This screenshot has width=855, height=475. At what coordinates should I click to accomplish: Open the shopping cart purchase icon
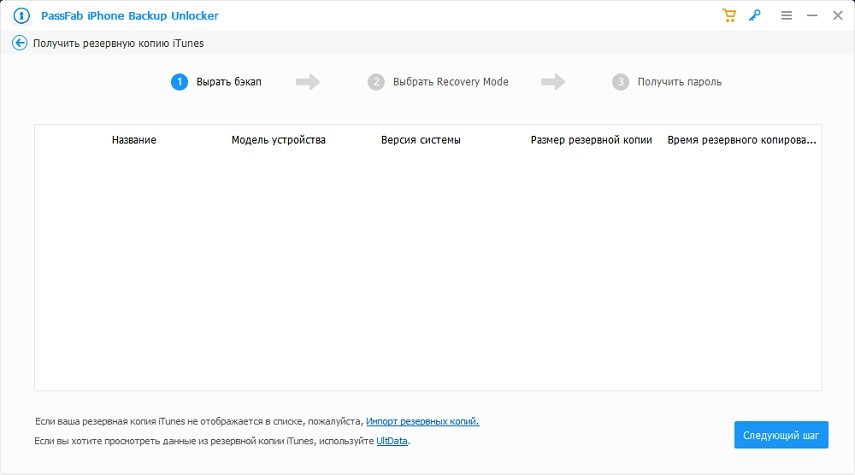pyautogui.click(x=729, y=15)
